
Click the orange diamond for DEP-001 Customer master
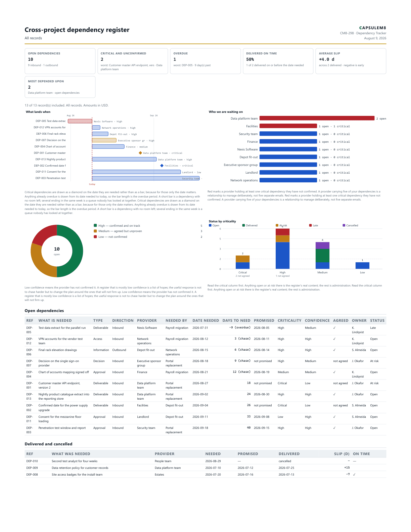pos(140,153)
